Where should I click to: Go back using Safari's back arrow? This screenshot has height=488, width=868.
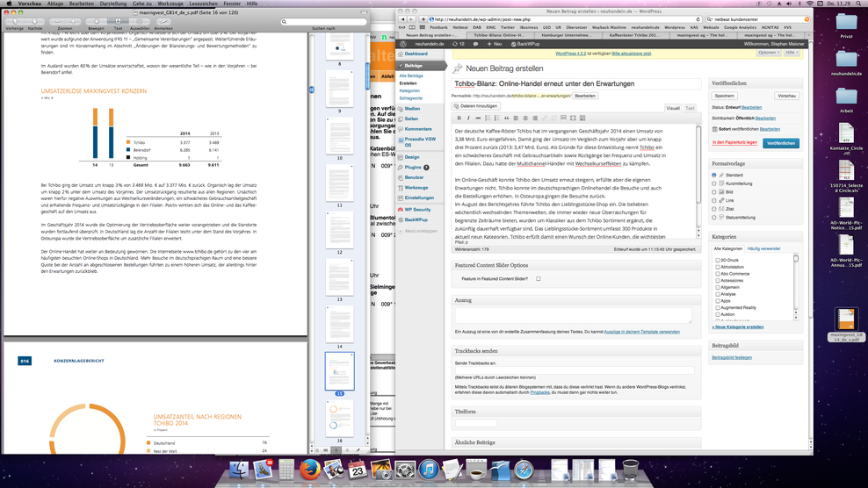[x=402, y=18]
